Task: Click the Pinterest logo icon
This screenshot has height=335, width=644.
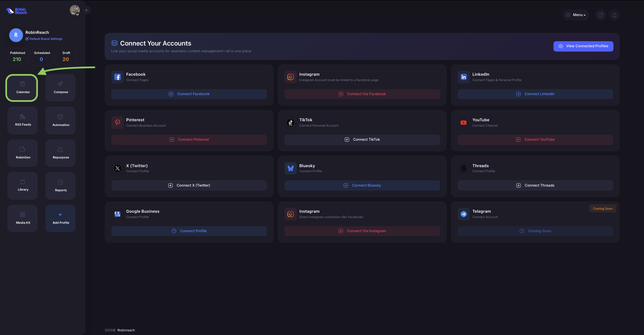Action: pyautogui.click(x=117, y=123)
